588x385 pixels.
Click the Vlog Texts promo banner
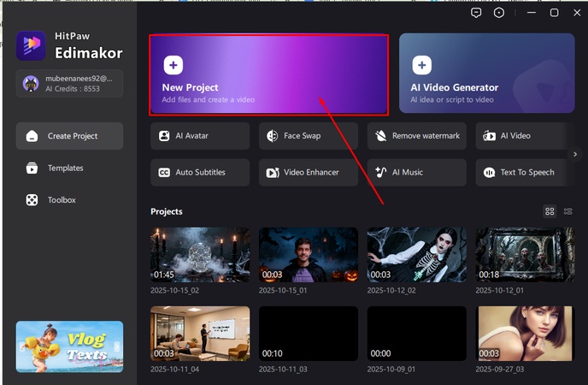click(69, 346)
